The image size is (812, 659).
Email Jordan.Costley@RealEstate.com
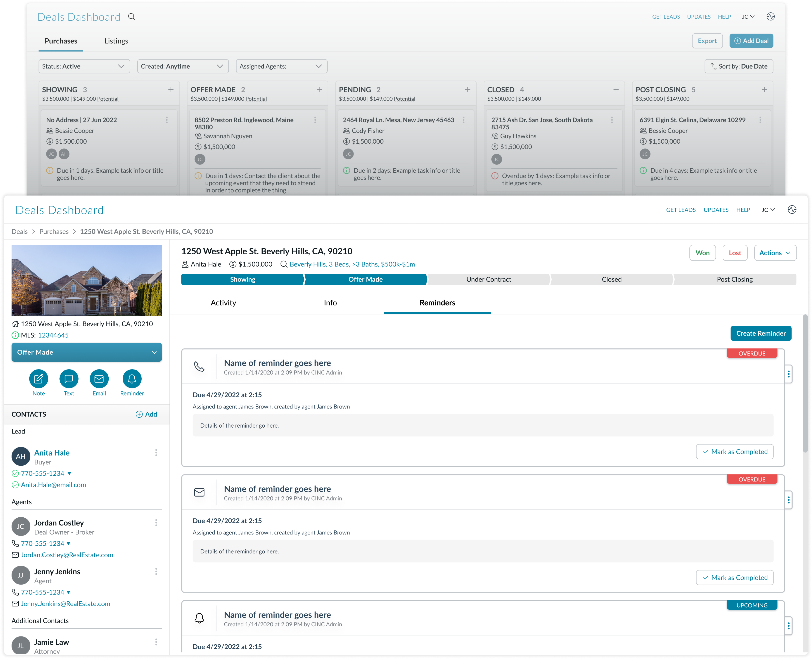pyautogui.click(x=67, y=555)
